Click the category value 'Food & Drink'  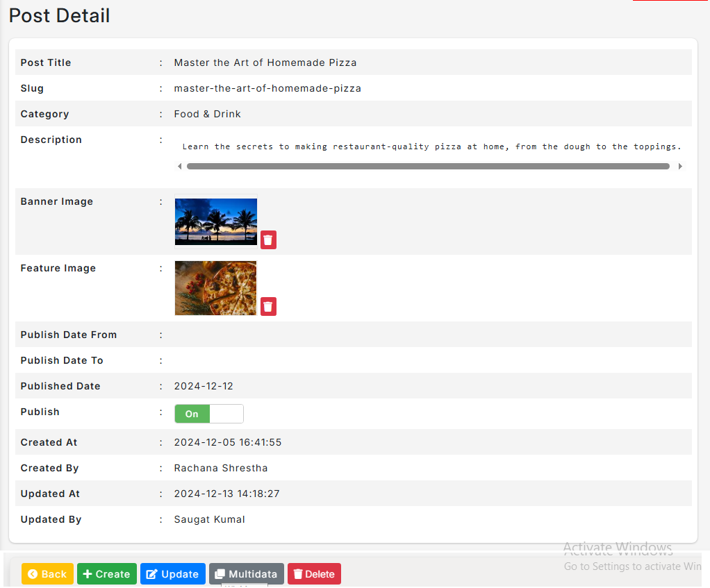(208, 114)
